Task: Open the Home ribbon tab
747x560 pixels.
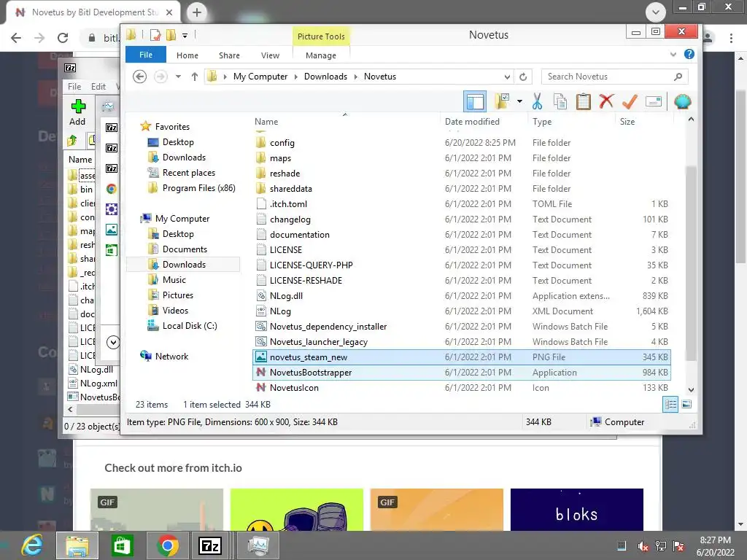Action: pos(187,55)
